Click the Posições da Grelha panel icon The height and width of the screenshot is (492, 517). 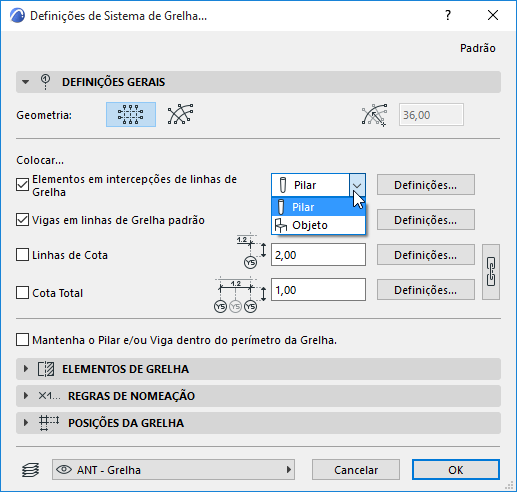[49, 423]
